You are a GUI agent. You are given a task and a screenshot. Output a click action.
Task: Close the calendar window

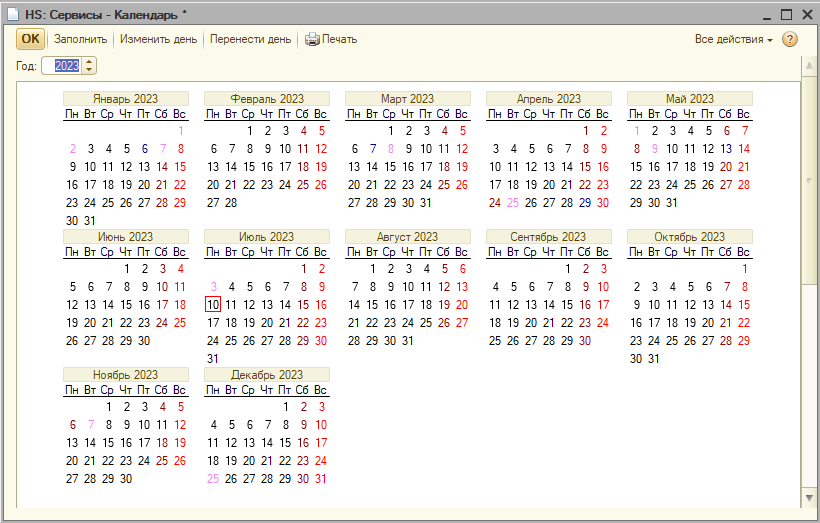[x=806, y=14]
